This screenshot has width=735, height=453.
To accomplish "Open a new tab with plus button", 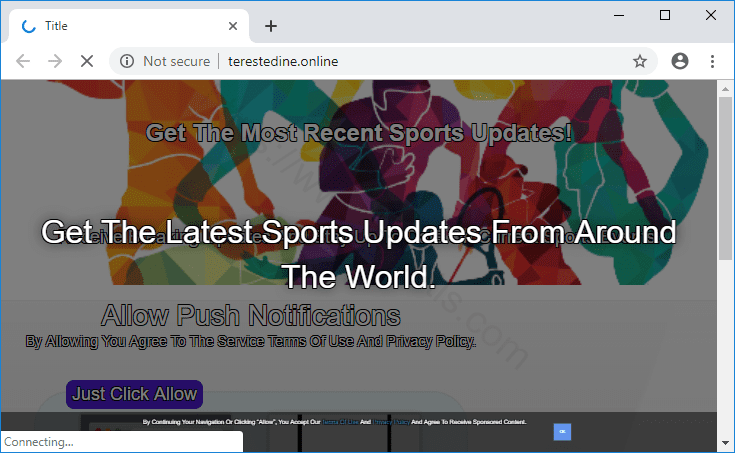I will point(270,26).
